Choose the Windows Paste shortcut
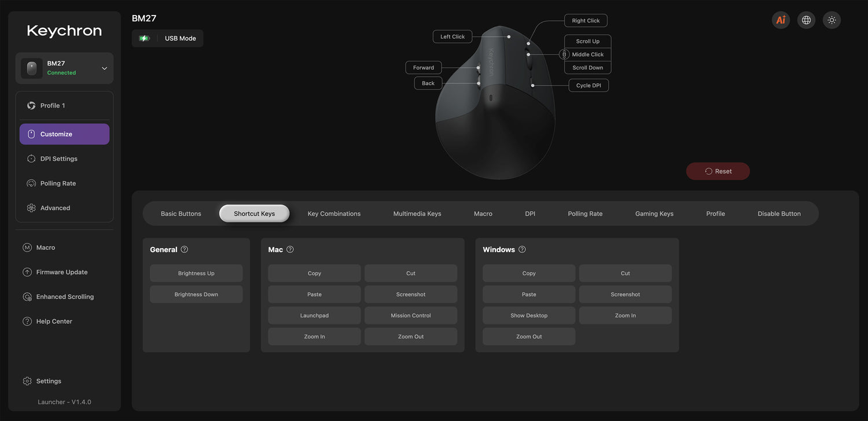Screen dimensions: 868x421 coord(529,294)
